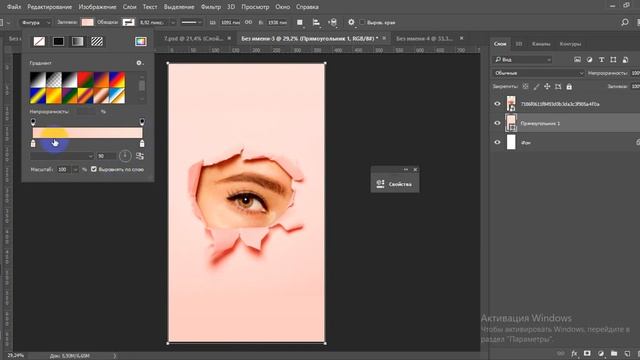Screen dimensions: 640x360
Task: Select the Прямоугольник 1 layer thumbnail
Action: point(511,123)
